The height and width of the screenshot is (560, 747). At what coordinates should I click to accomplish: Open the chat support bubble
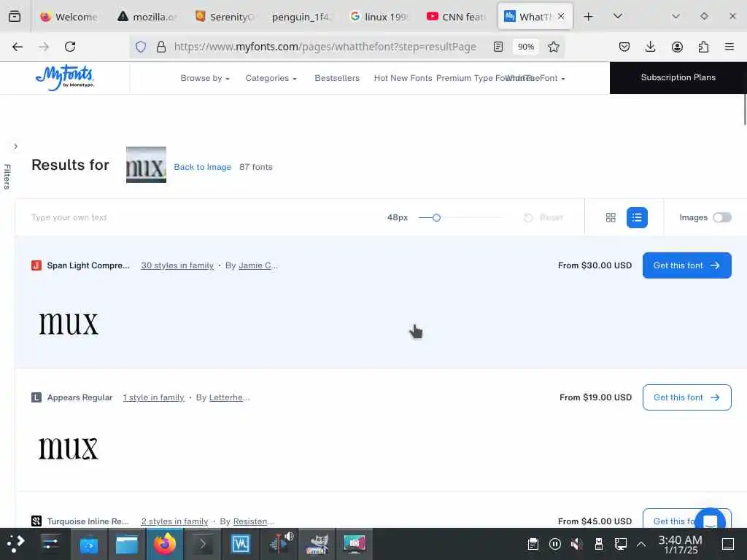[710, 520]
